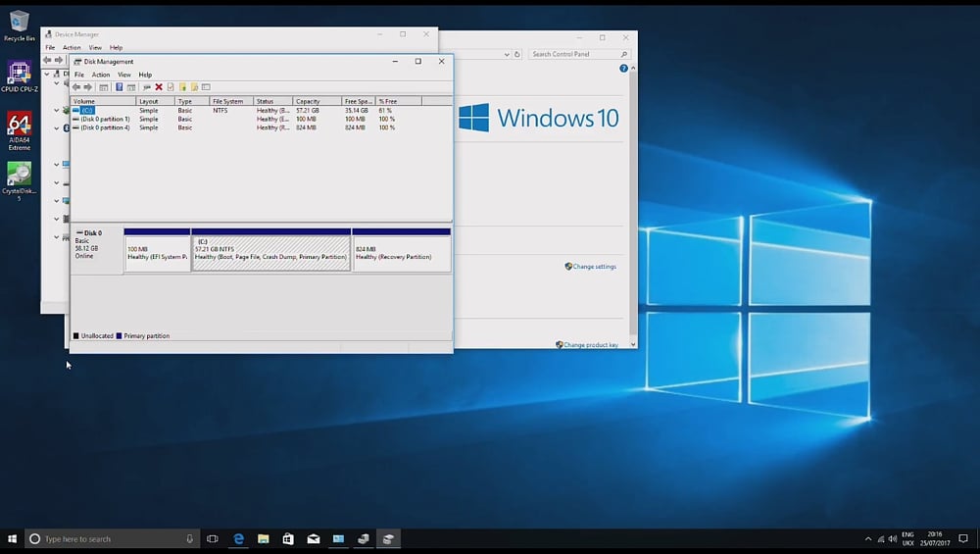Image resolution: width=980 pixels, height=554 pixels.
Task: Show hidden icons in the system tray
Action: pyautogui.click(x=867, y=538)
